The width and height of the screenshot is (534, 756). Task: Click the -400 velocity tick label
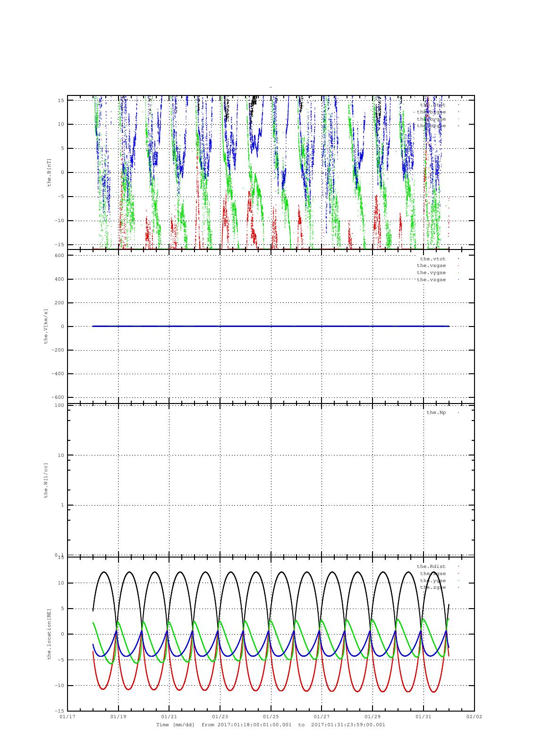pos(58,374)
